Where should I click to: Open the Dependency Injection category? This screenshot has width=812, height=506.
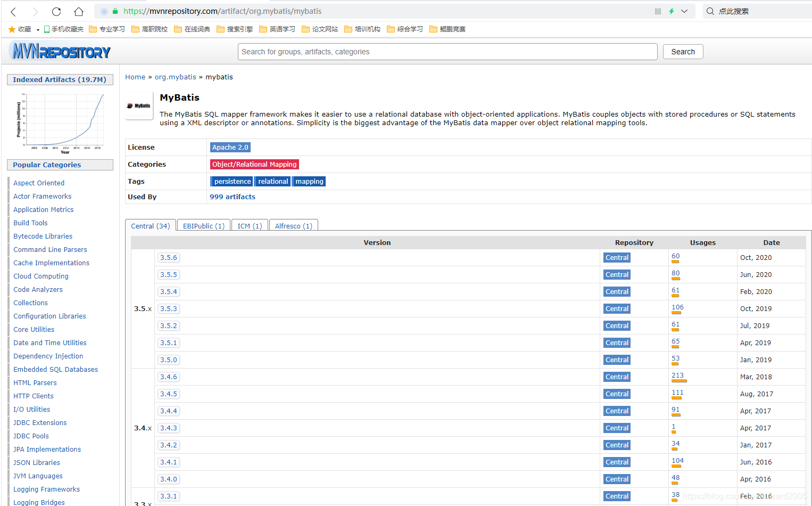(48, 356)
